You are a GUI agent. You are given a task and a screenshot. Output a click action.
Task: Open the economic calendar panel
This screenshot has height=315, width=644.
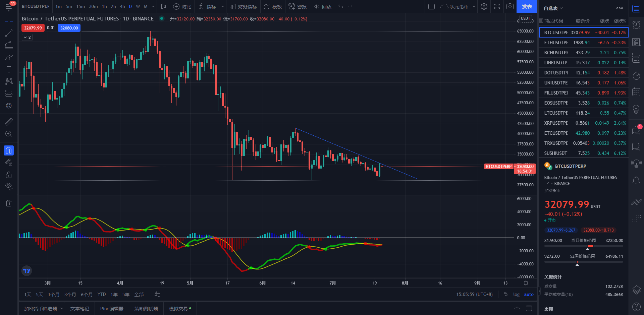636,92
